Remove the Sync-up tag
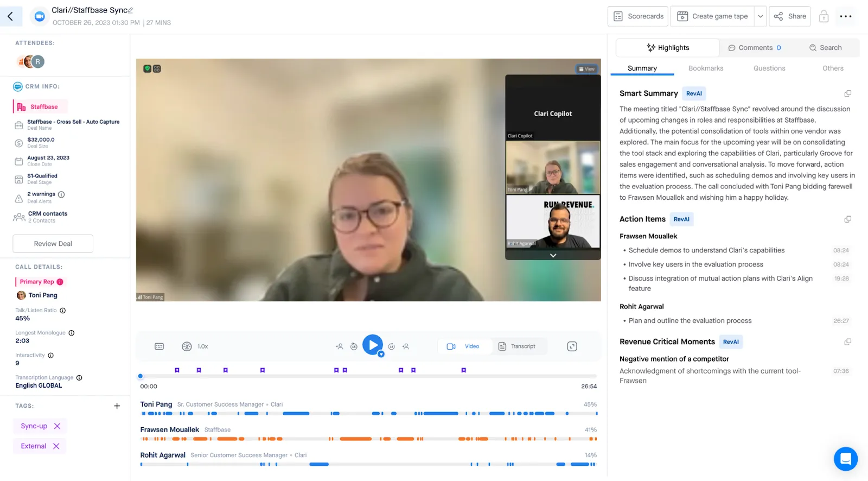The width and height of the screenshot is (868, 481). click(x=58, y=426)
